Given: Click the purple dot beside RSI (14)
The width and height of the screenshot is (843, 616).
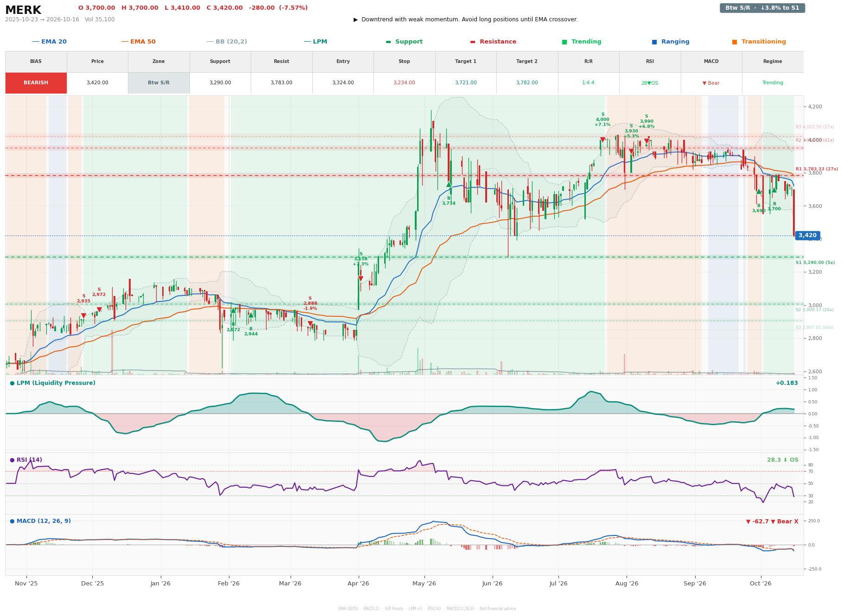Looking at the screenshot, I should [x=12, y=460].
